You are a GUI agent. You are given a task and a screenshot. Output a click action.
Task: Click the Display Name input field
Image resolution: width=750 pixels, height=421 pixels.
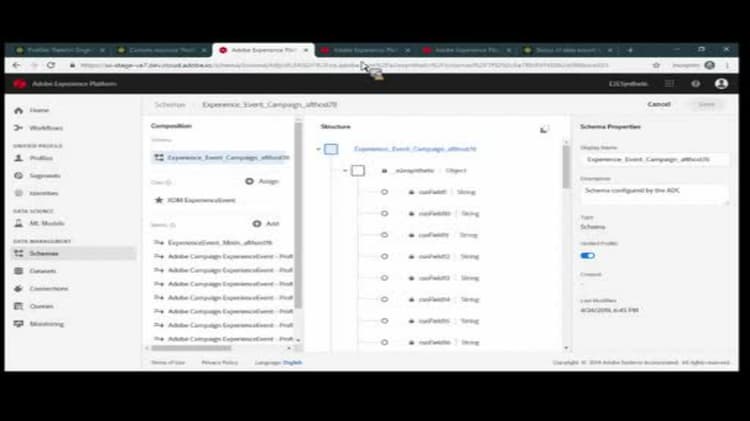point(654,159)
